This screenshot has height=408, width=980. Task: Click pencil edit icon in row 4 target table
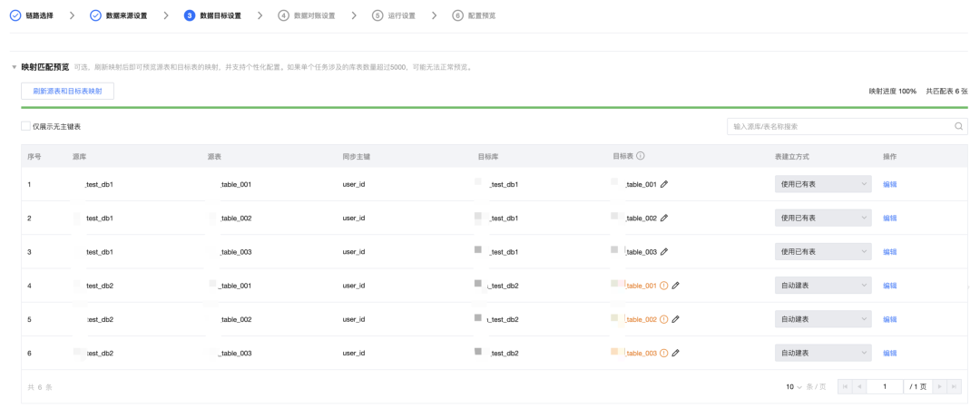tap(676, 286)
